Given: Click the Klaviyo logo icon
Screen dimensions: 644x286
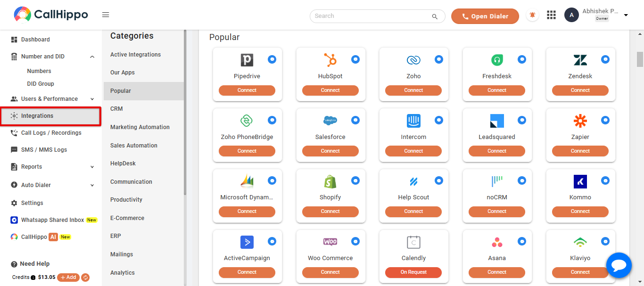Looking at the screenshot, I should (x=580, y=242).
